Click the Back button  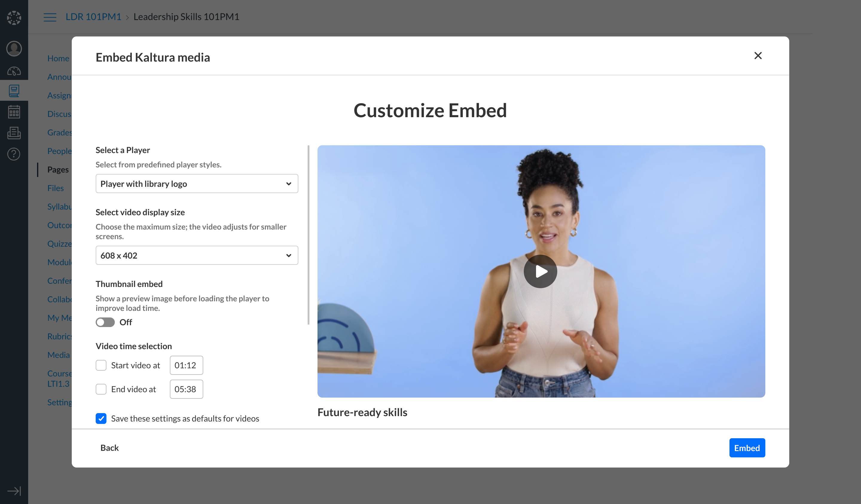pyautogui.click(x=109, y=448)
